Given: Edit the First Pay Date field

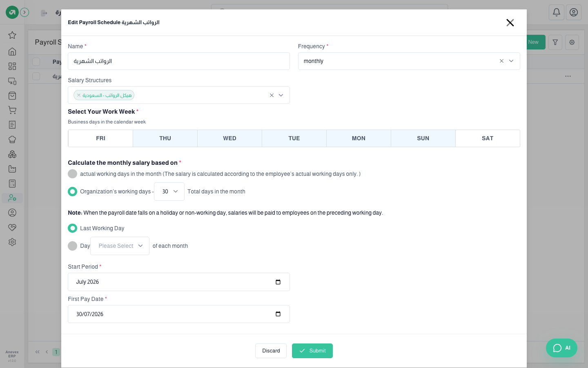Looking at the screenshot, I should tap(179, 314).
